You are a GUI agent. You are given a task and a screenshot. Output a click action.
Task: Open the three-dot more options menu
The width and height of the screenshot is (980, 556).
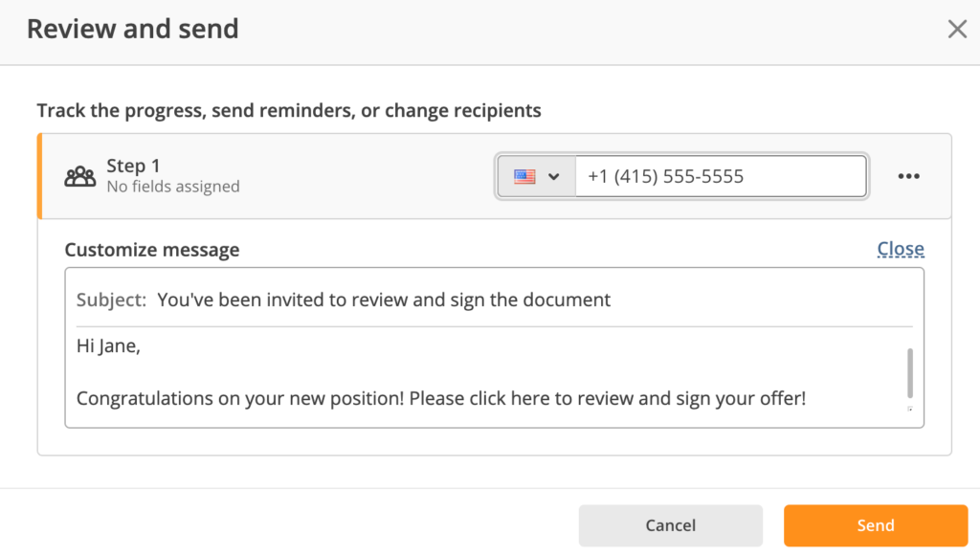click(908, 176)
